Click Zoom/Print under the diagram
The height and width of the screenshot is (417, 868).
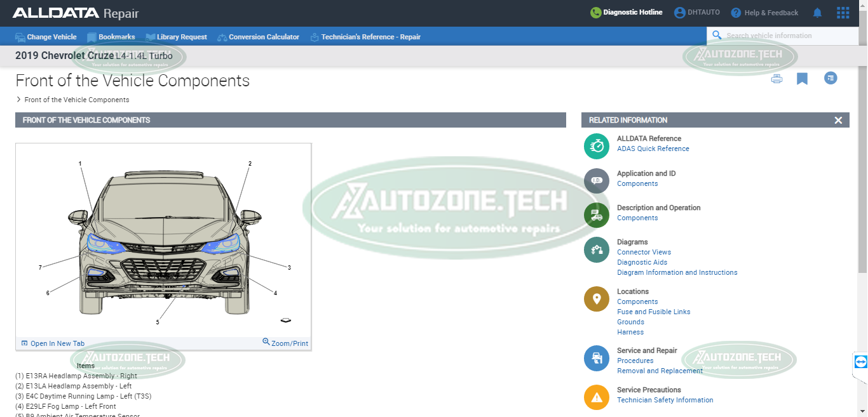point(285,343)
